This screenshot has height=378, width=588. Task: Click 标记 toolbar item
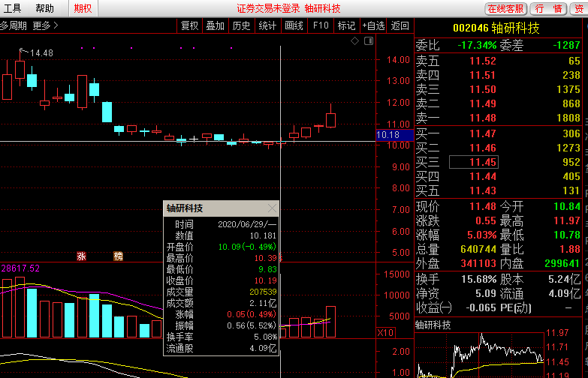(346, 25)
